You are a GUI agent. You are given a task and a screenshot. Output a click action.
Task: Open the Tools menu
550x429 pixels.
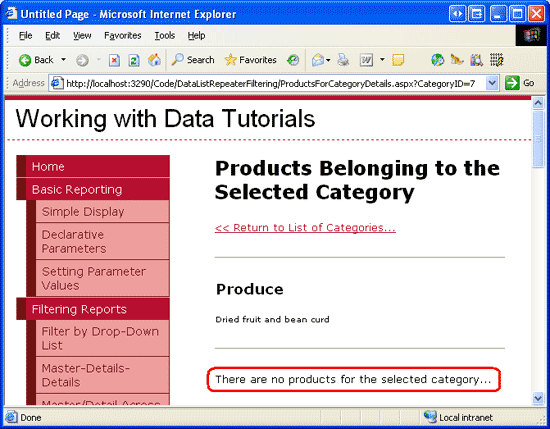tap(165, 35)
